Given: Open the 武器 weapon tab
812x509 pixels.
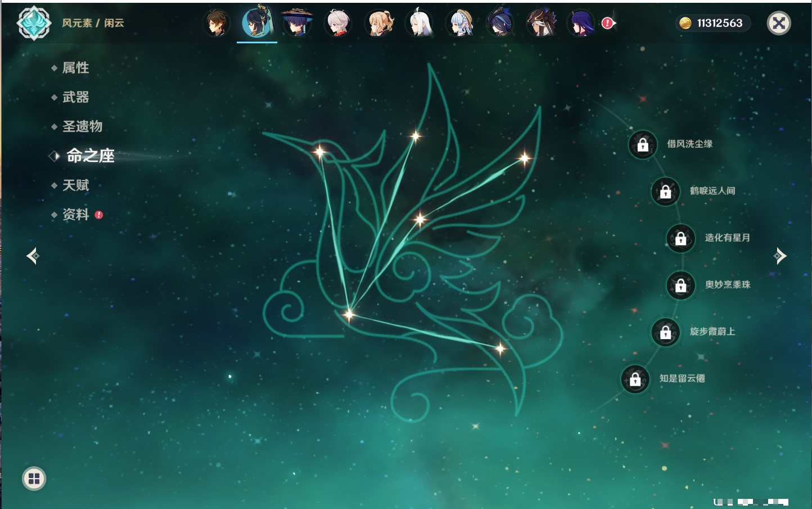Looking at the screenshot, I should tap(75, 97).
